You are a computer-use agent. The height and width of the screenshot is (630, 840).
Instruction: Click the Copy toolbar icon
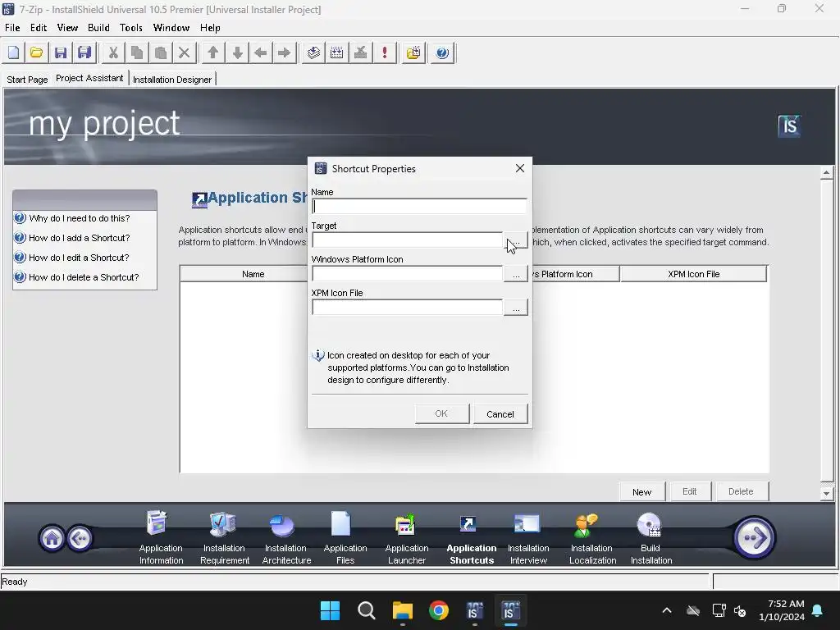(x=137, y=52)
